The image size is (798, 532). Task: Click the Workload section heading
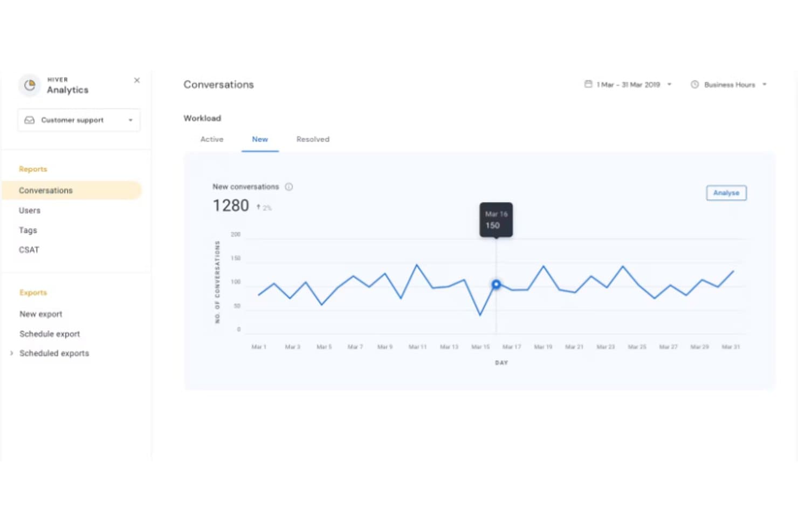tap(202, 118)
